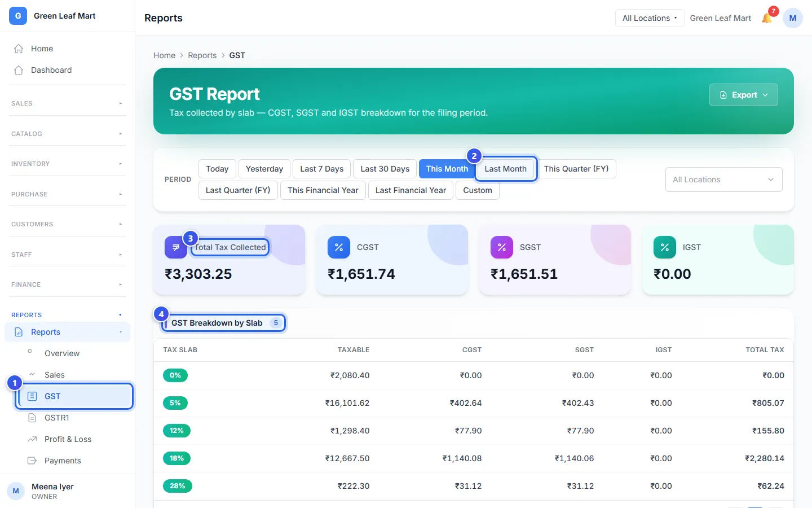812x508 pixels.
Task: Open GST report in sidebar
Action: click(74, 396)
